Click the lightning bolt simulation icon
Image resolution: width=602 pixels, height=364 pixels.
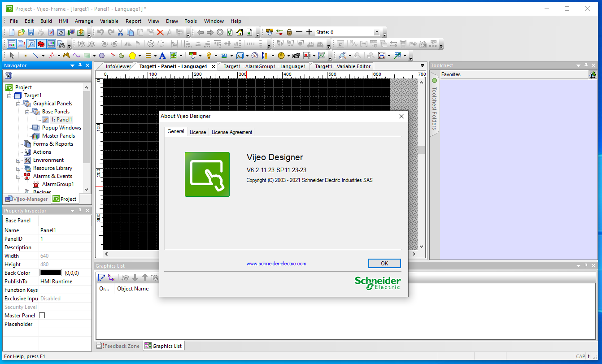[81, 32]
